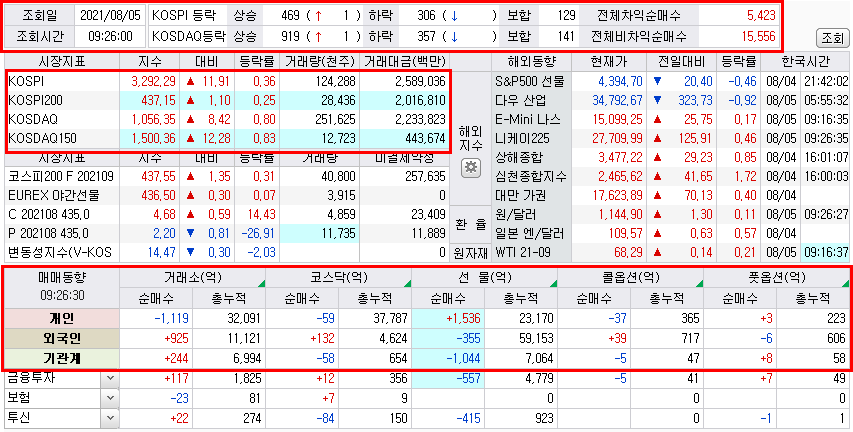Click the 콜옵션(억) column header corner marker
The image size is (853, 432).
click(x=700, y=282)
